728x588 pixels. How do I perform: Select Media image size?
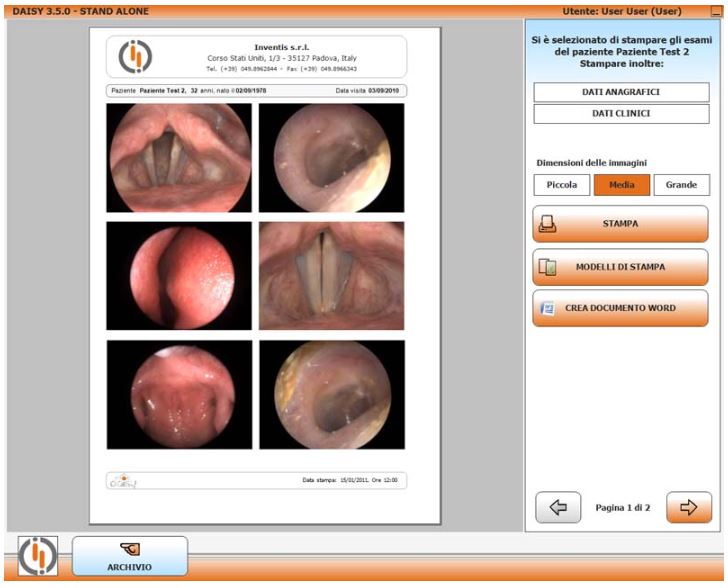pos(621,185)
